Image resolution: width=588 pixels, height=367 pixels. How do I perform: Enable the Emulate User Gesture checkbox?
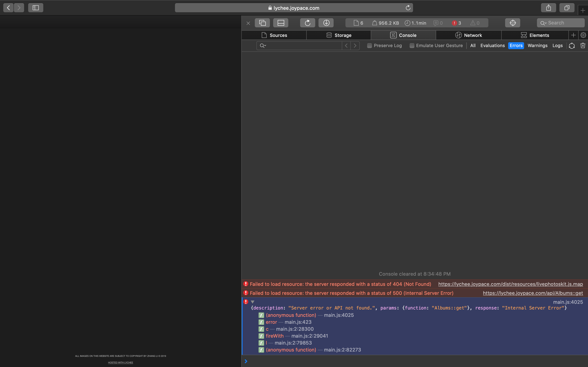pos(412,46)
